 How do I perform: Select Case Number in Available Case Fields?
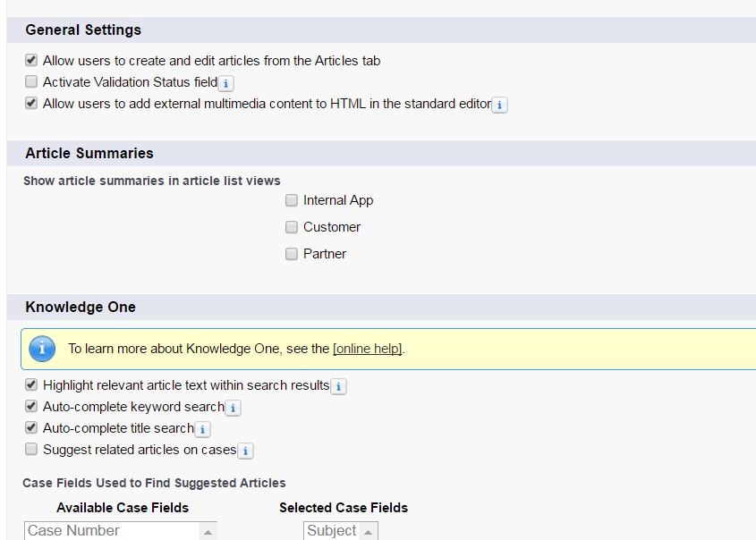[x=73, y=531]
